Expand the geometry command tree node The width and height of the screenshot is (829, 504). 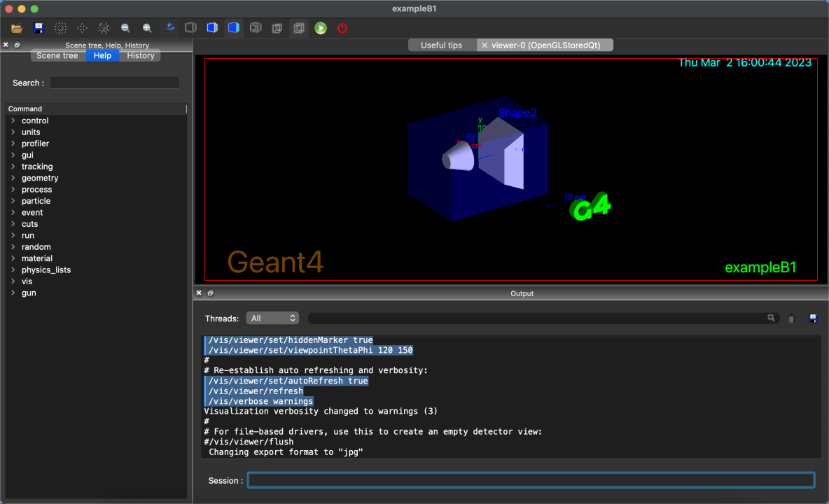13,178
